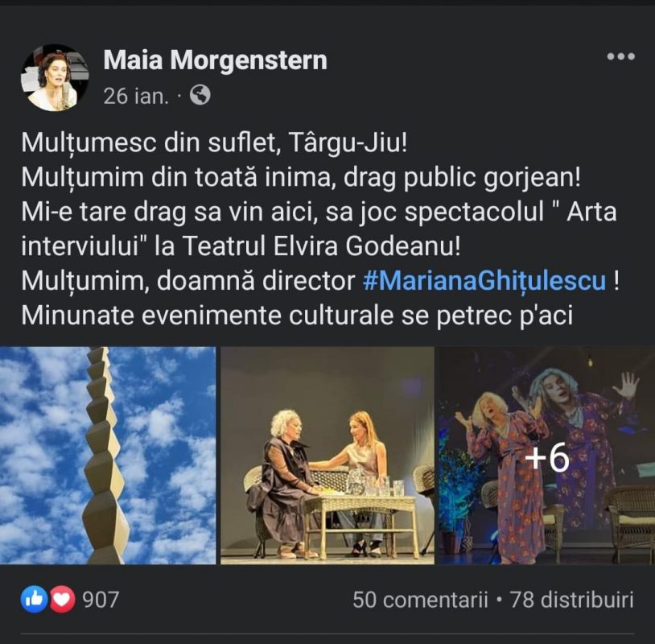Click the blue thumbs-up like reaction icon
Screen dimensions: 655x644
tap(34, 599)
